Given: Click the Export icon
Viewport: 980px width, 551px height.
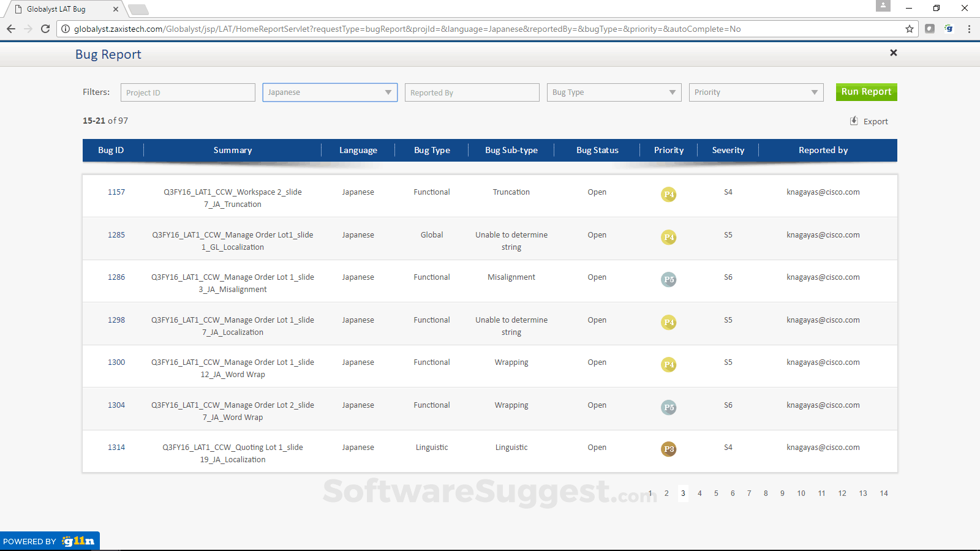Looking at the screenshot, I should [854, 121].
